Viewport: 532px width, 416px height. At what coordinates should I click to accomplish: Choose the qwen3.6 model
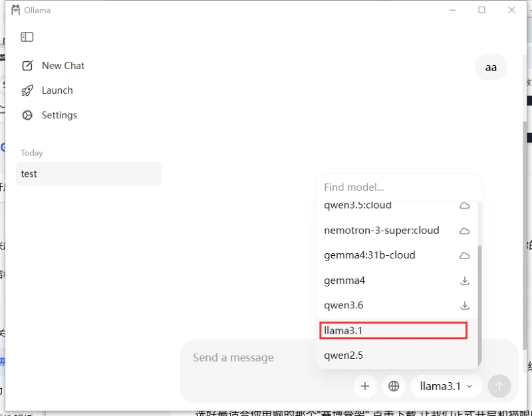[396, 306]
